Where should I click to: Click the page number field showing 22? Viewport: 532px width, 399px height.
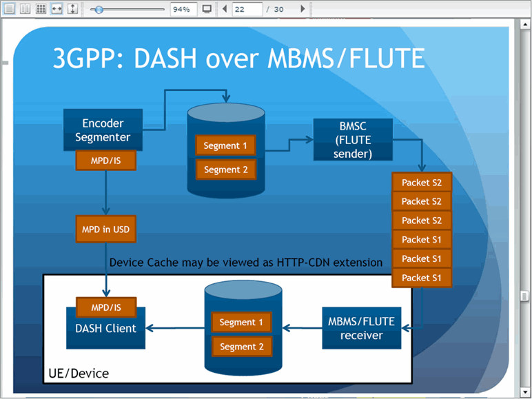247,9
